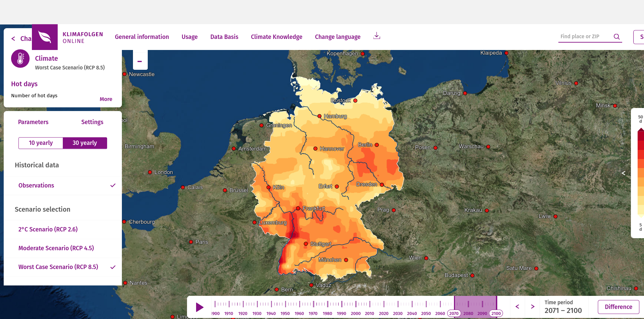Image resolution: width=644 pixels, height=319 pixels.
Task: Zoom out the map with minus button
Action: (x=140, y=61)
